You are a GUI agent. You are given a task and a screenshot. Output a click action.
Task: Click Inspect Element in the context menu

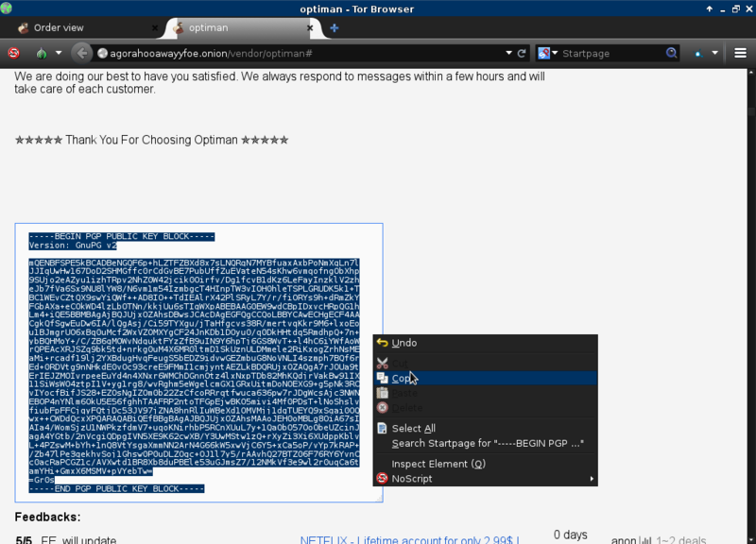pyautogui.click(x=438, y=464)
